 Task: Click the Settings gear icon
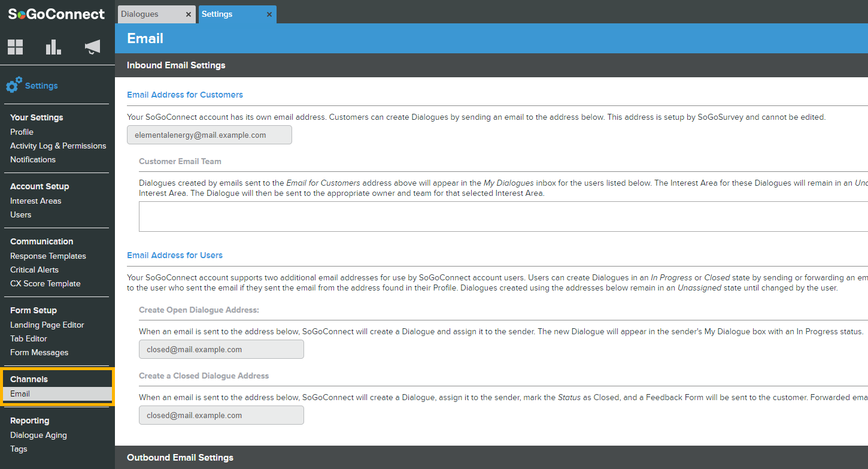coord(14,85)
